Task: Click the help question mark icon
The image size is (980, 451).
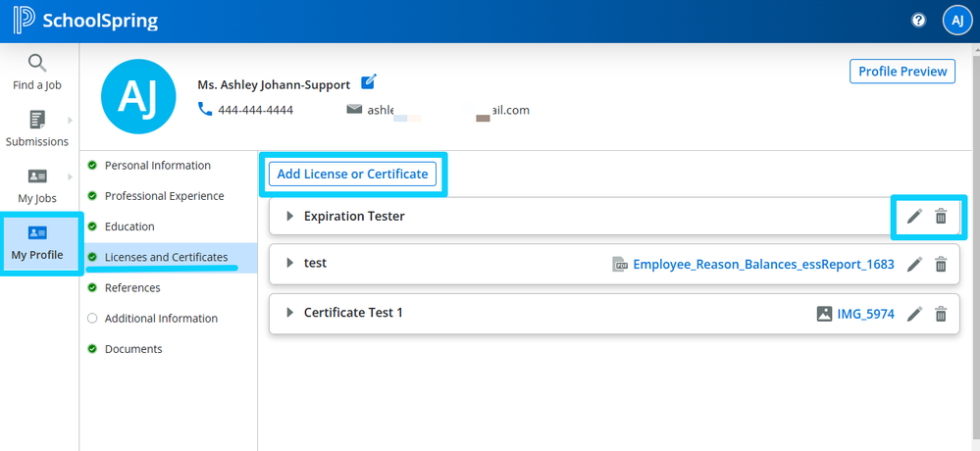Action: (918, 21)
